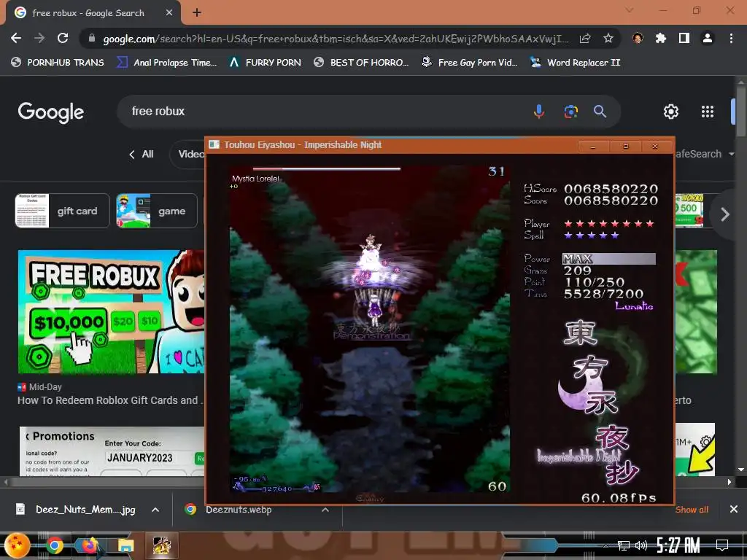Reload the page with refresh icon
Image resolution: width=747 pixels, height=560 pixels.
[x=63, y=38]
